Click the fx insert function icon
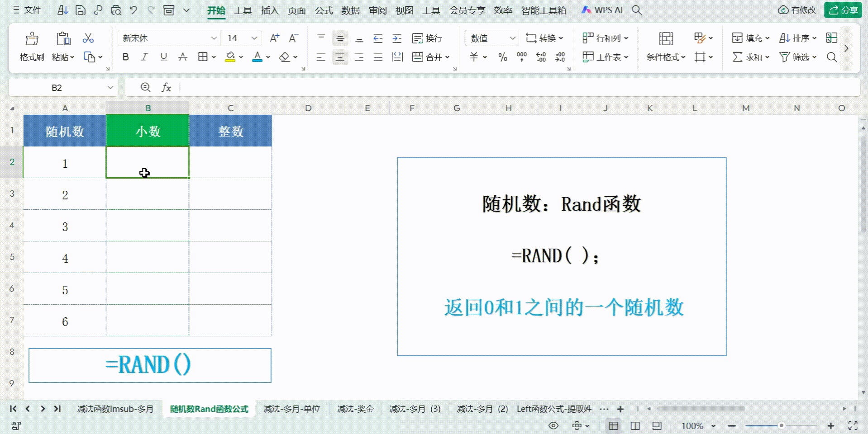868x434 pixels. click(x=167, y=88)
